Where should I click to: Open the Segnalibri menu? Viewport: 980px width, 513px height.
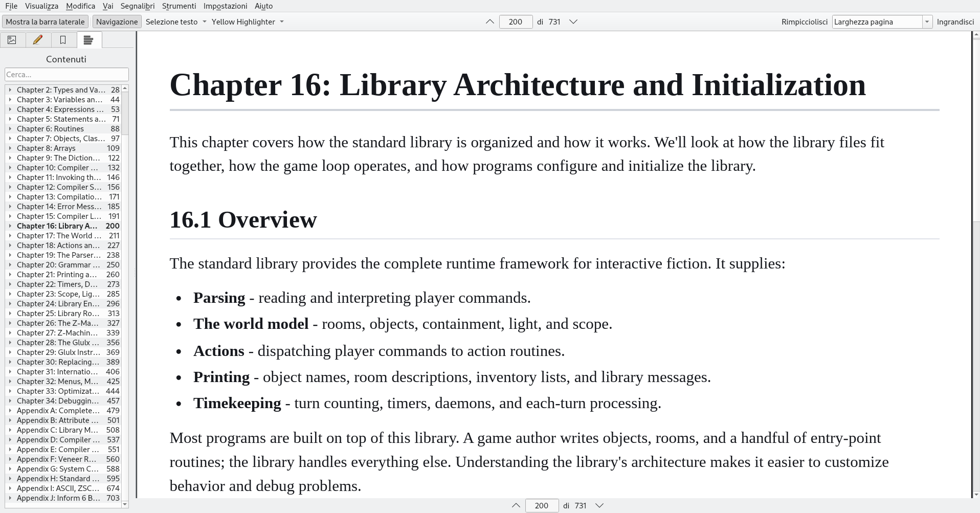point(138,6)
